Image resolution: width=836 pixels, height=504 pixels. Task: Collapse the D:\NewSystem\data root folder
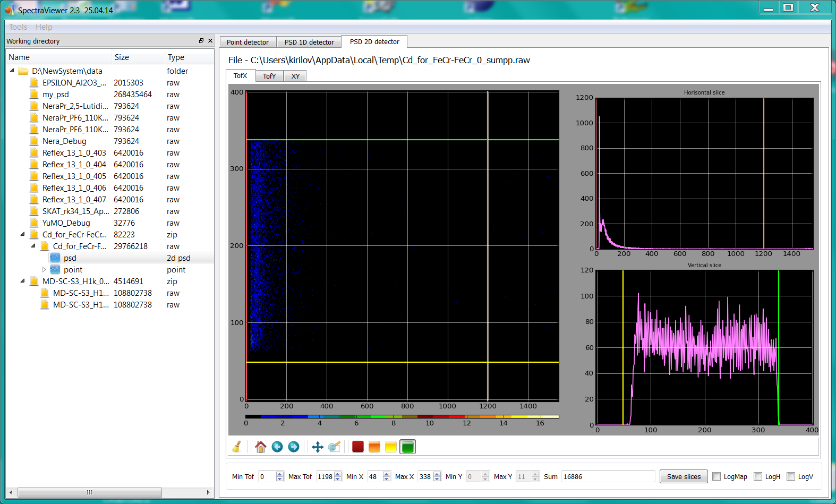12,71
